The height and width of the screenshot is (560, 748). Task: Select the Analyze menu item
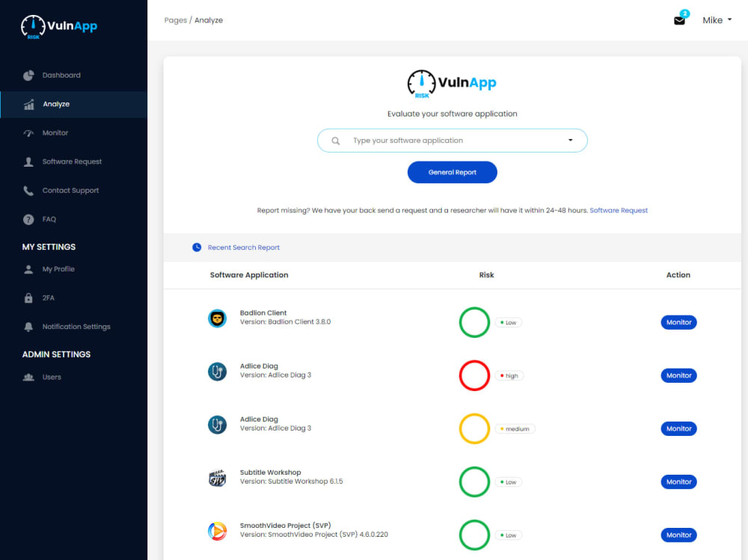pyautogui.click(x=73, y=105)
